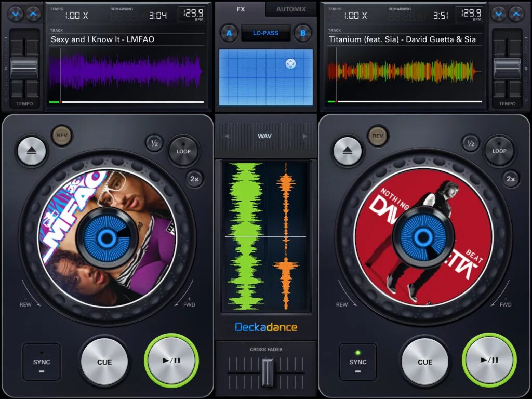Click the cross fader handle

point(267,373)
